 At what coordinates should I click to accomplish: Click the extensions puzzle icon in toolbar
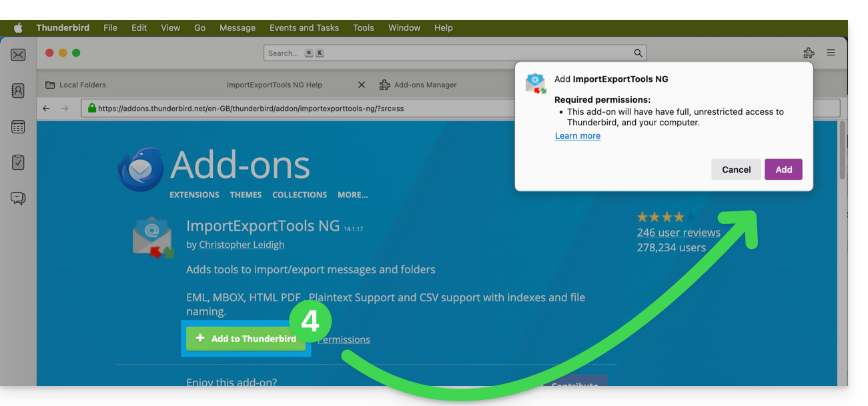[809, 53]
